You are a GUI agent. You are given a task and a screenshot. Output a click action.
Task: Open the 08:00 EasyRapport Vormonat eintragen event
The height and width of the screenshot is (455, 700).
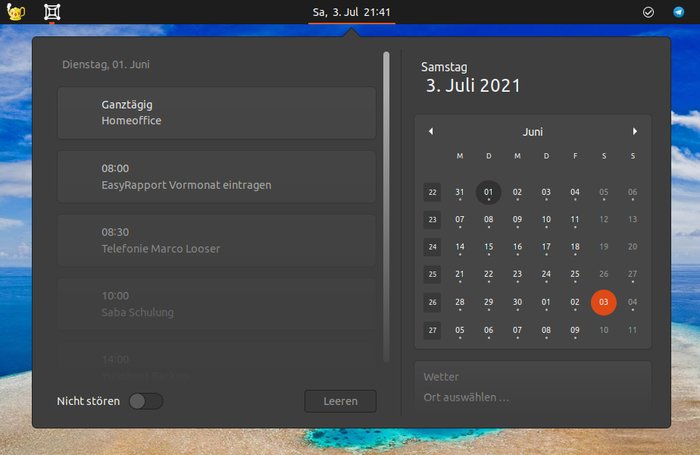(x=217, y=177)
